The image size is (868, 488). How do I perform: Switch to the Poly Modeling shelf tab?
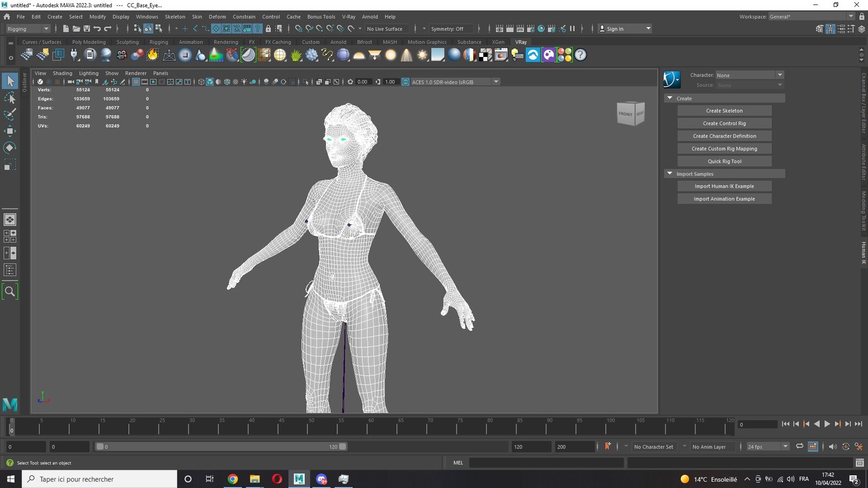(89, 42)
